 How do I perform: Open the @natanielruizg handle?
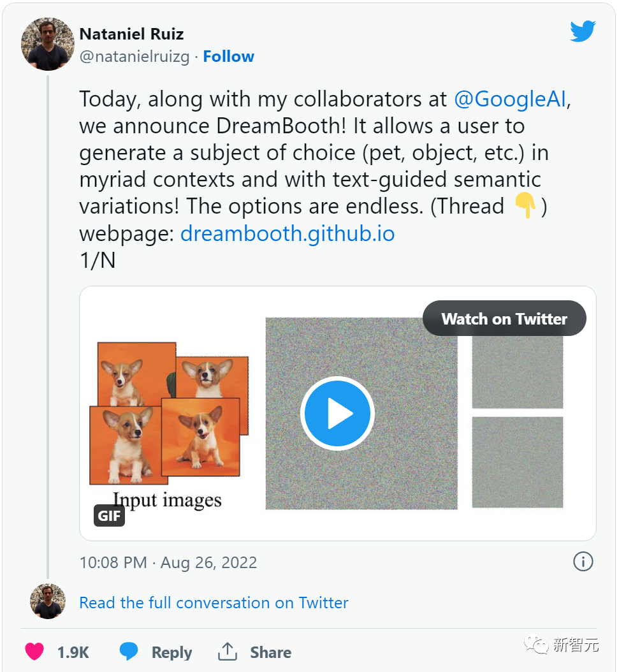click(135, 57)
